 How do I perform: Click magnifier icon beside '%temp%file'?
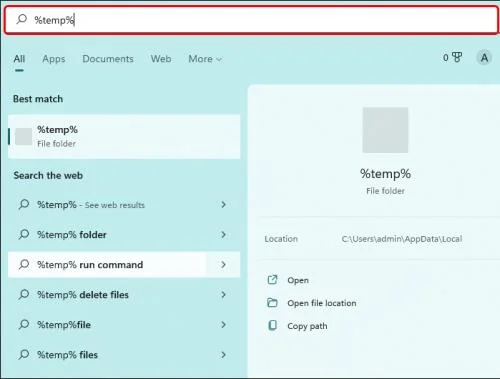tap(24, 324)
